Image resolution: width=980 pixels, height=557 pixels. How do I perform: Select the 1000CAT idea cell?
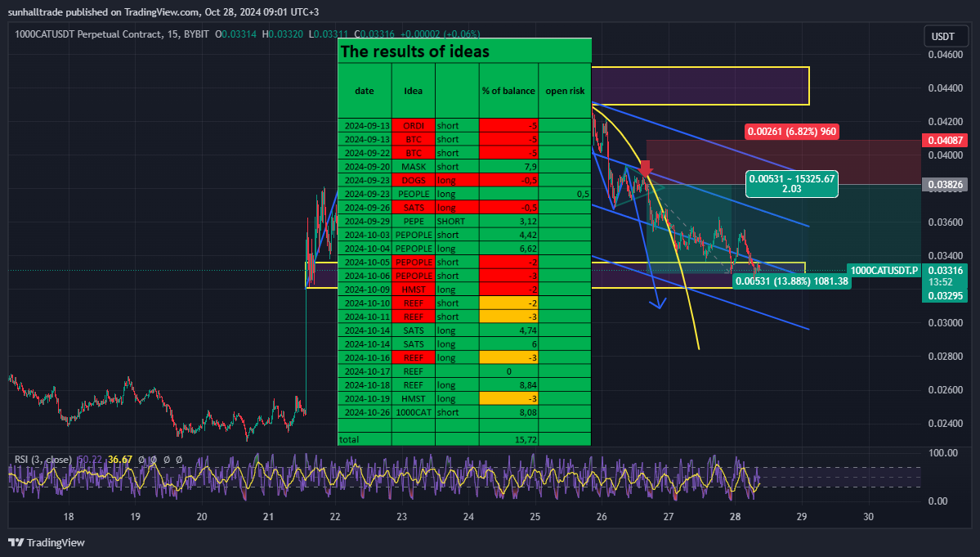click(413, 412)
